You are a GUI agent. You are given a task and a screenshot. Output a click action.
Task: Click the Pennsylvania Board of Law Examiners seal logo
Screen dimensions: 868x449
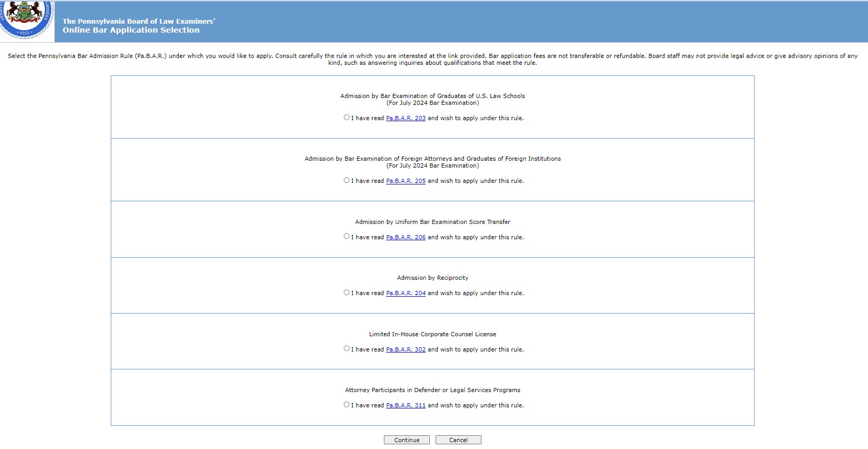(25, 19)
